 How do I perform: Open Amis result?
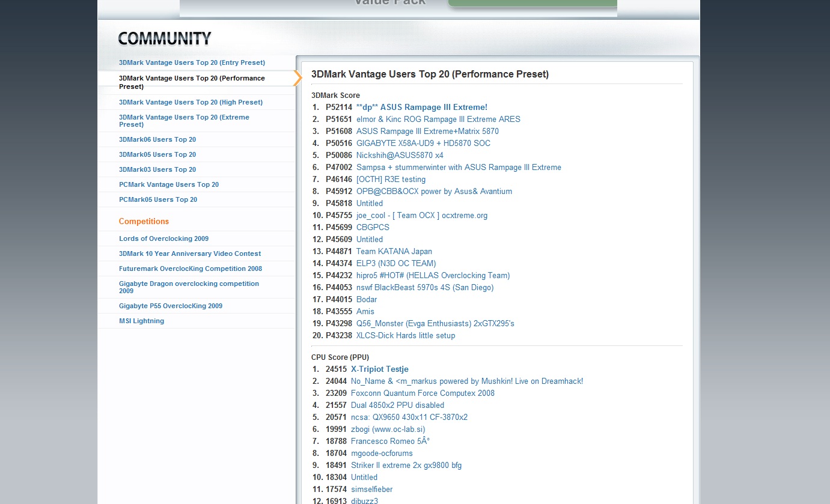coord(365,311)
